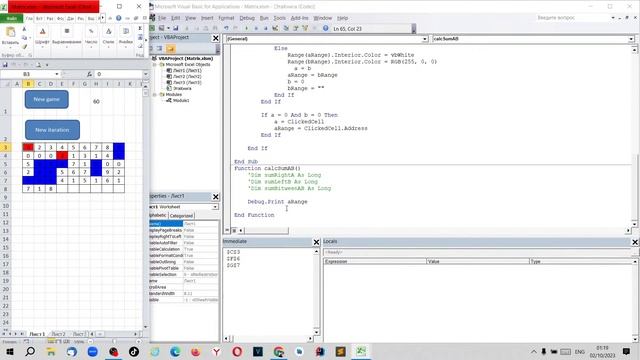Viewport: 640px width, 360px height.
Task: Expand the Excel formula bar
Action: [146, 74]
